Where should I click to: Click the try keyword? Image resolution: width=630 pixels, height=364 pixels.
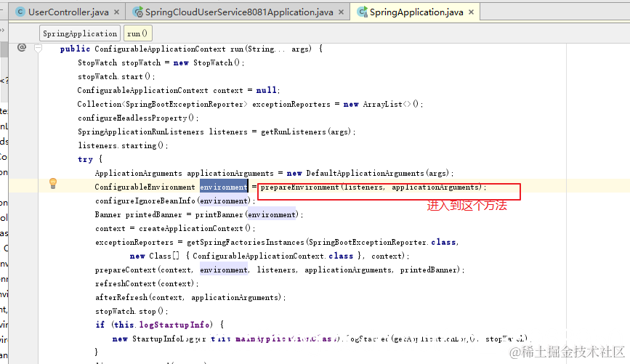(x=85, y=159)
